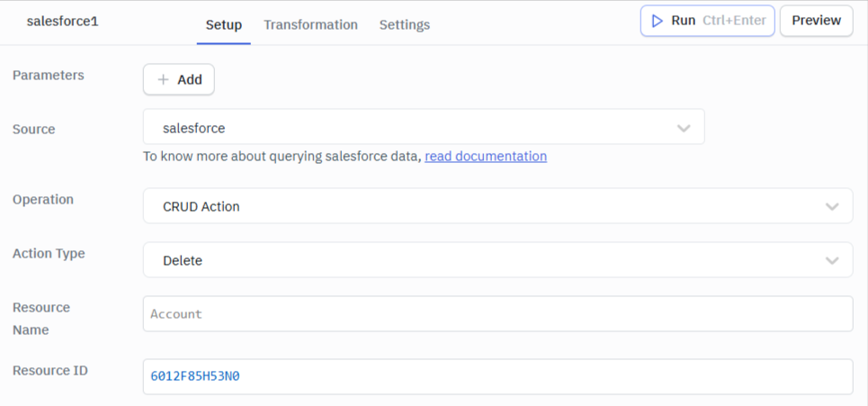The height and width of the screenshot is (406, 868).
Task: Click the Preview button
Action: coord(816,21)
